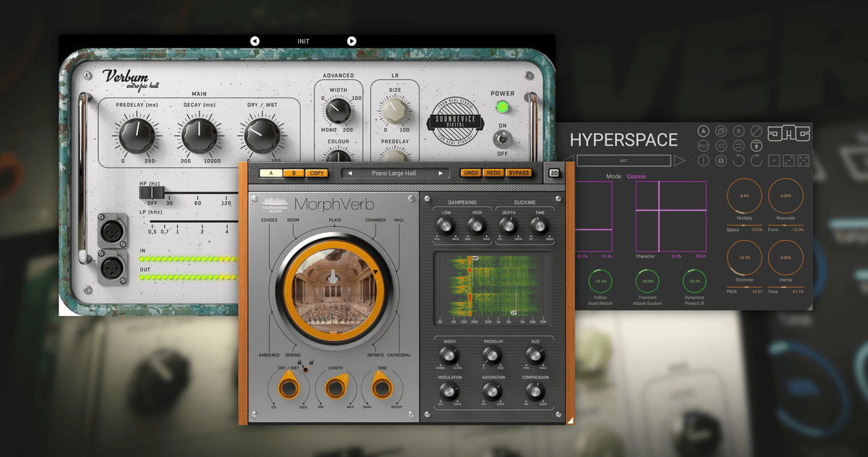Go to next preset after Piano Large Hall
The height and width of the screenshot is (457, 868).
440,174
